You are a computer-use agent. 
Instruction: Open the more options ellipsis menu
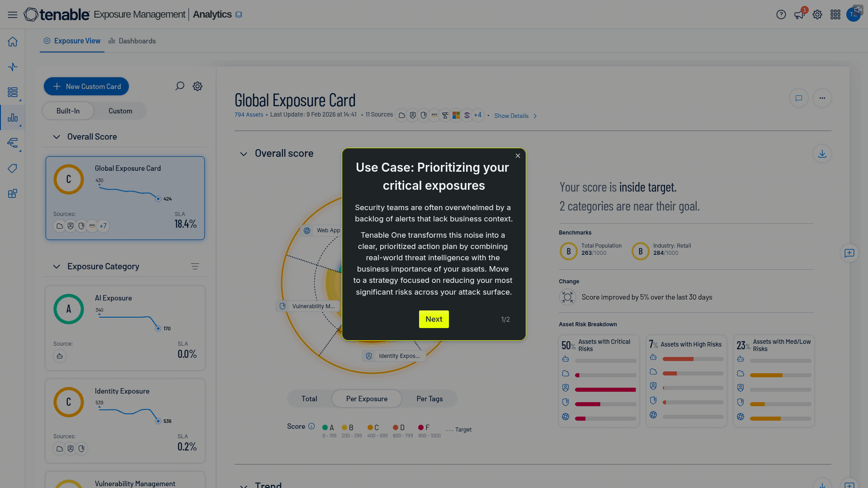click(x=822, y=98)
